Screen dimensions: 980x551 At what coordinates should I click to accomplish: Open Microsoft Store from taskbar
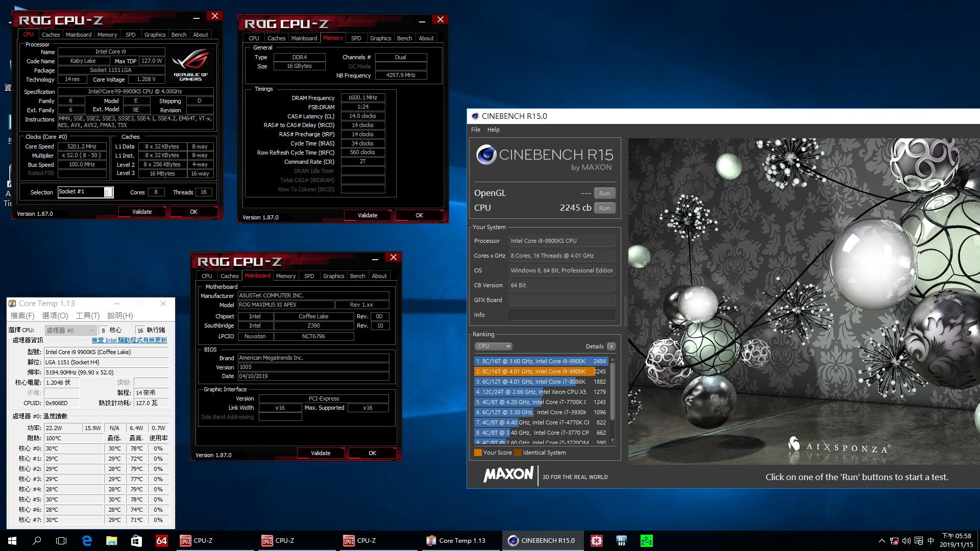[136, 541]
